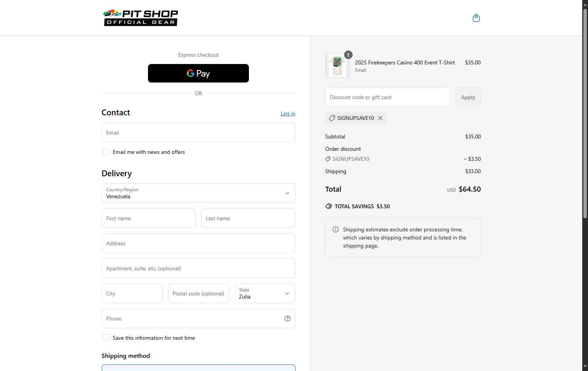Image resolution: width=588 pixels, height=371 pixels.
Task: Click the Apply discount button
Action: point(468,97)
